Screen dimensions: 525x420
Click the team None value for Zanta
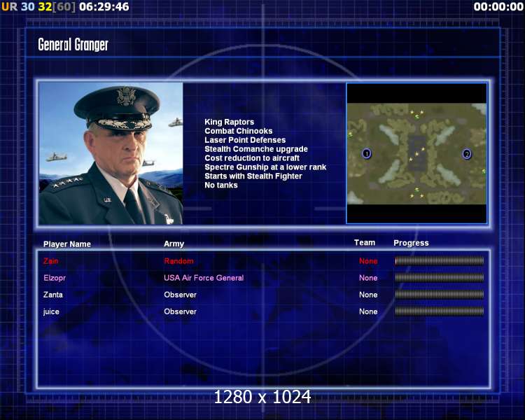[x=368, y=295]
